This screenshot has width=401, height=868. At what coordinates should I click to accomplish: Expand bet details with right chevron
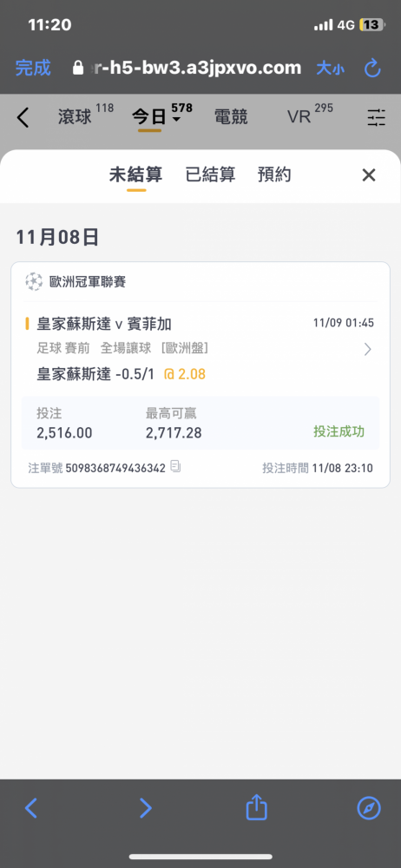pyautogui.click(x=368, y=349)
